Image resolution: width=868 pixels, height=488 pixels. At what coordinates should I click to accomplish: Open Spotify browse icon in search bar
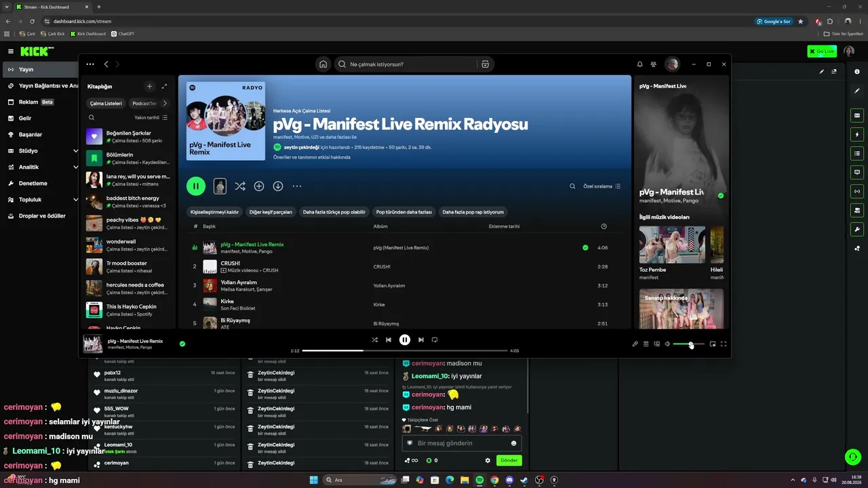[485, 64]
